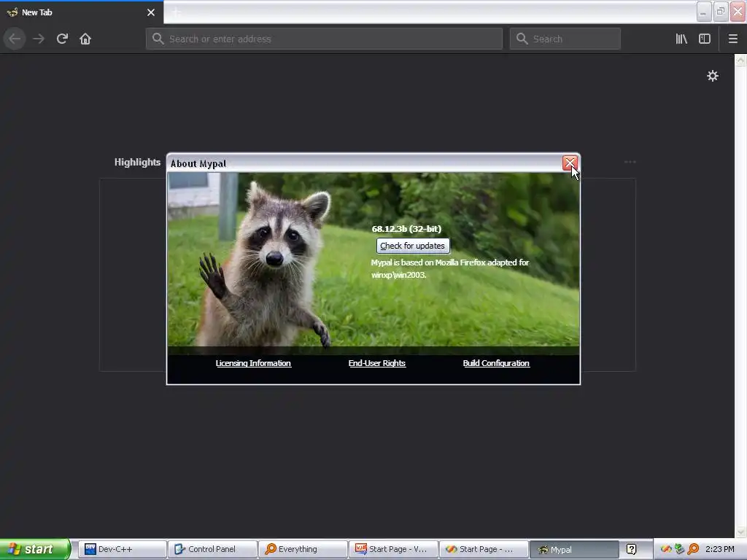
Task: Click the help question mark taskbar icon
Action: (x=631, y=549)
